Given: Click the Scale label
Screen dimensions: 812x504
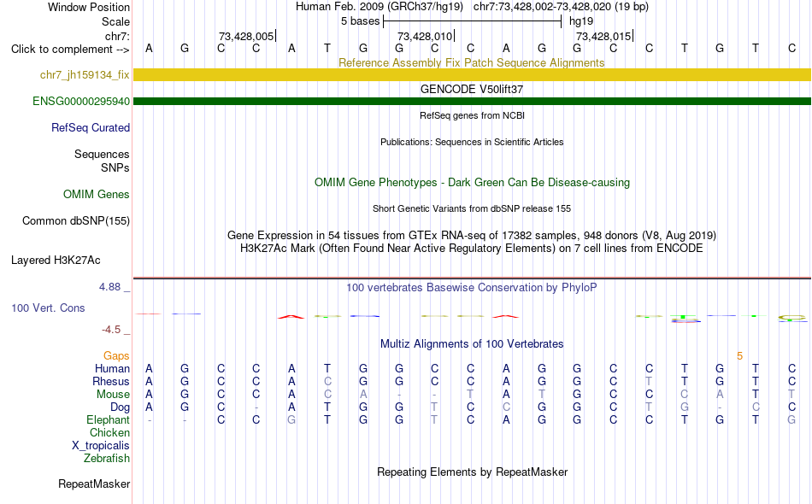Looking at the screenshot, I should pyautogui.click(x=115, y=21).
